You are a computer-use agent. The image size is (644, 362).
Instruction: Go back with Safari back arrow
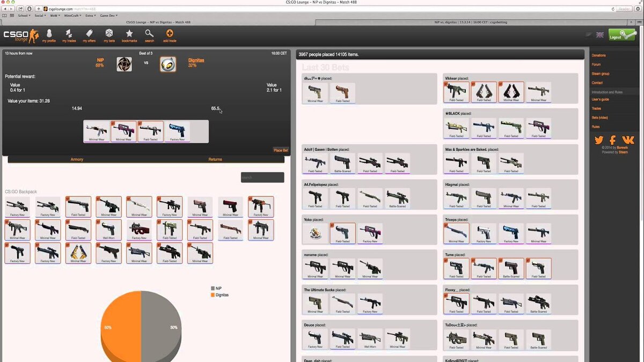coord(5,9)
